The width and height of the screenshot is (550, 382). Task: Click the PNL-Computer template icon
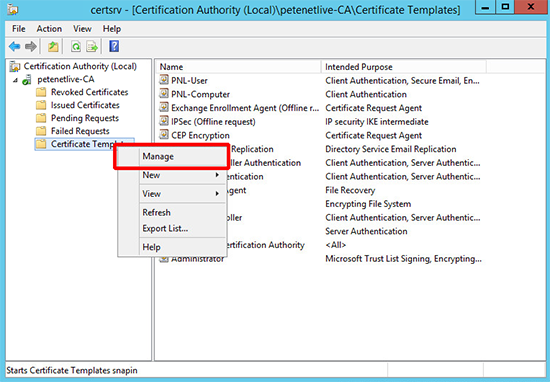163,94
